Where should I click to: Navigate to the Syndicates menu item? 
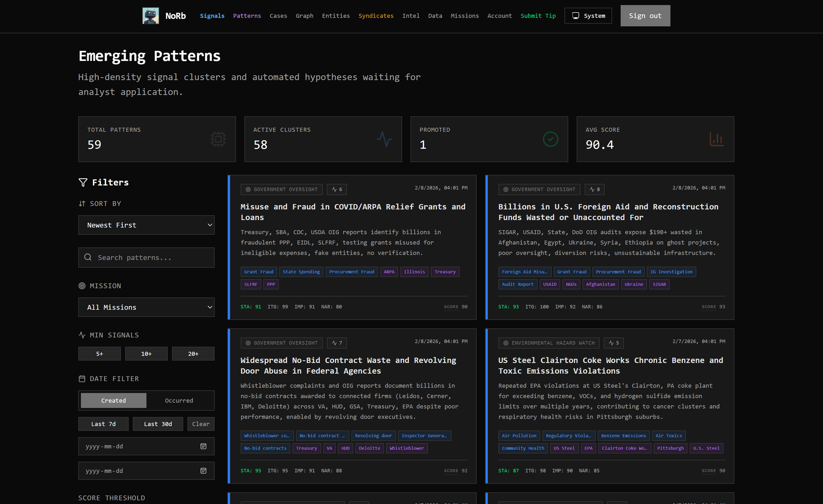pyautogui.click(x=376, y=16)
